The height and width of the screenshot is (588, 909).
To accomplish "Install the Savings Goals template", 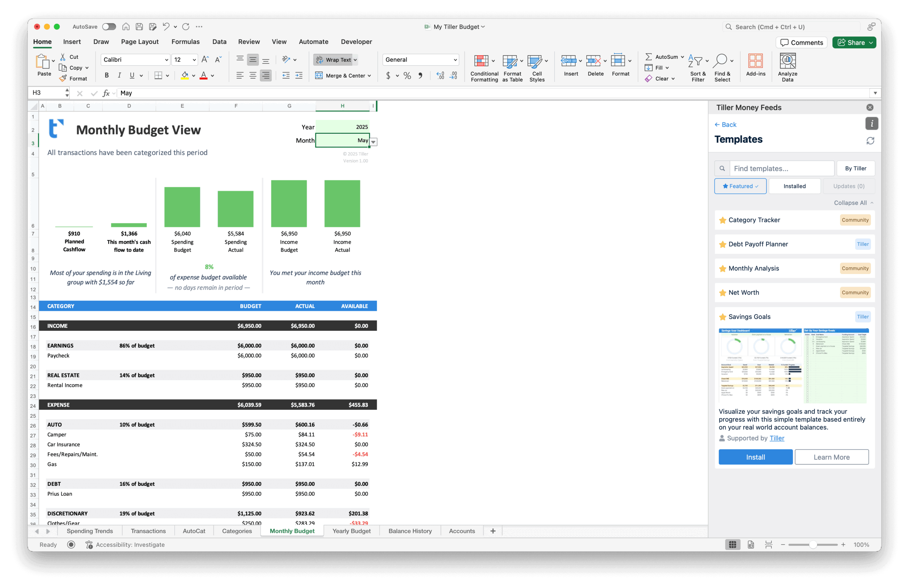I will pyautogui.click(x=755, y=457).
